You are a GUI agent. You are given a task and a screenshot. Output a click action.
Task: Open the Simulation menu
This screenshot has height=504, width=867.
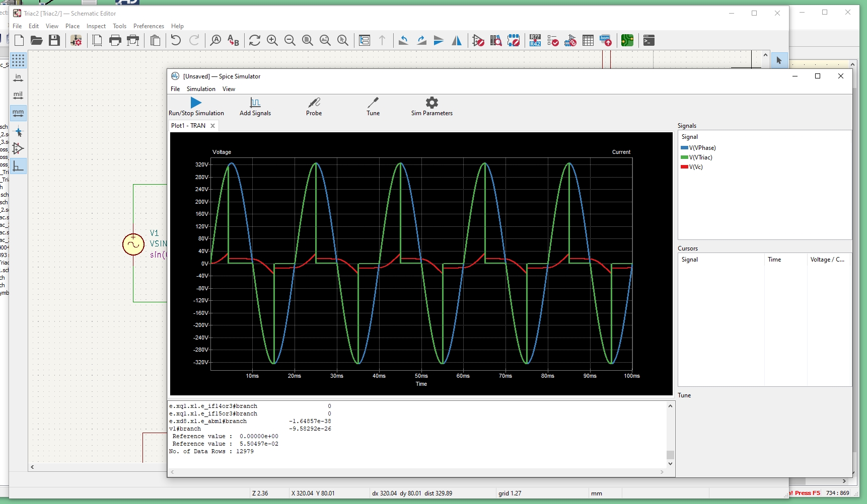point(201,89)
